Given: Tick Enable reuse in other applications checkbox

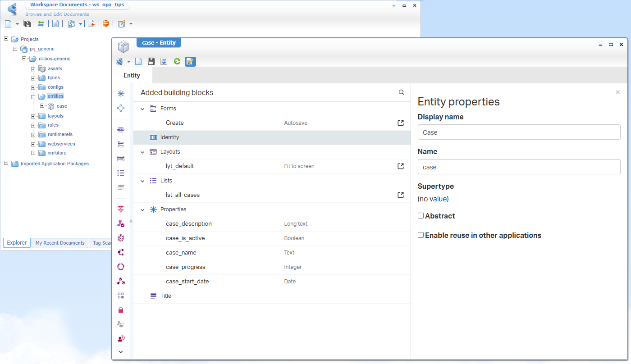Looking at the screenshot, I should click(x=421, y=235).
